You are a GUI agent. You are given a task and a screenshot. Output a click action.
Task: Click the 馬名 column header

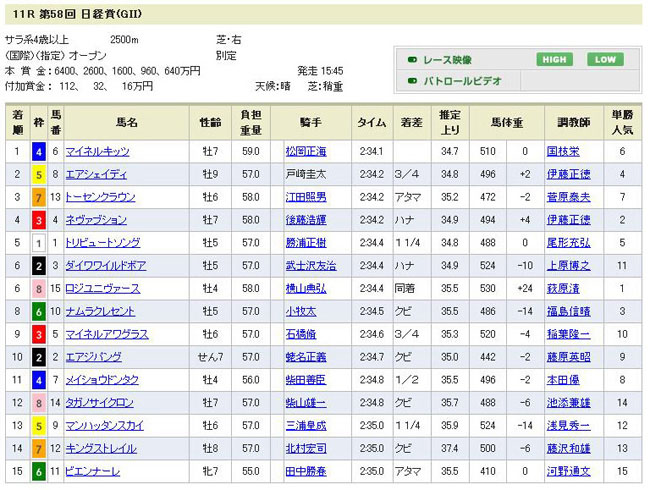(127, 123)
